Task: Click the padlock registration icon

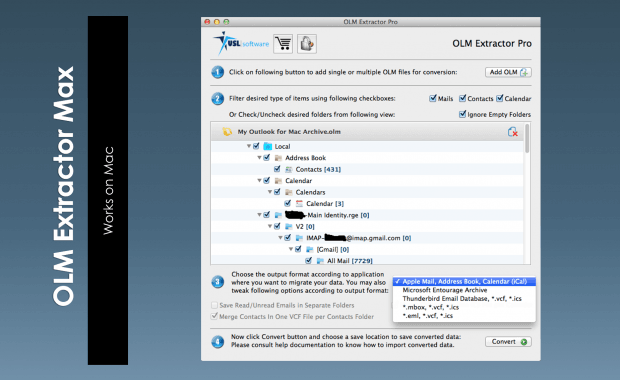Action: tap(307, 43)
